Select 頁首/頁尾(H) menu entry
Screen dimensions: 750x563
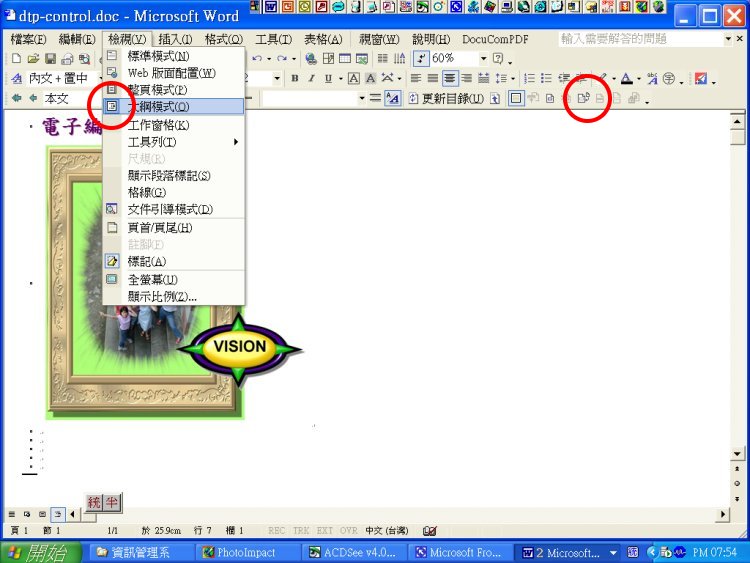pyautogui.click(x=174, y=228)
